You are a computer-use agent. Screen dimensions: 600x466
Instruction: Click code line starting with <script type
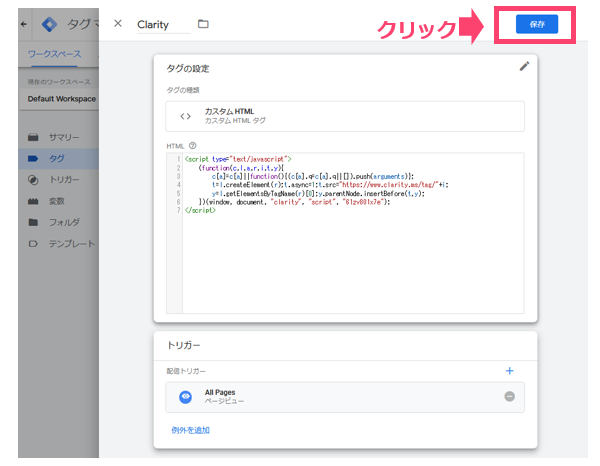click(x=238, y=159)
